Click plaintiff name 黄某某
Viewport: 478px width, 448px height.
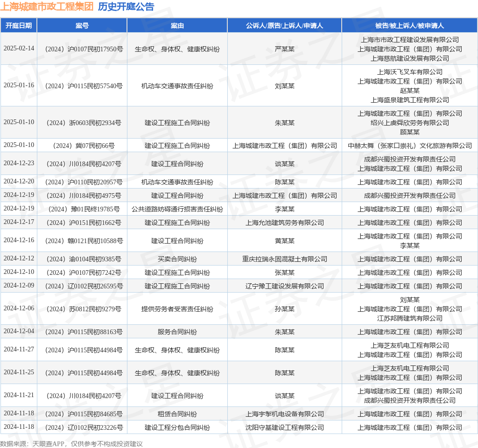coord(285,241)
